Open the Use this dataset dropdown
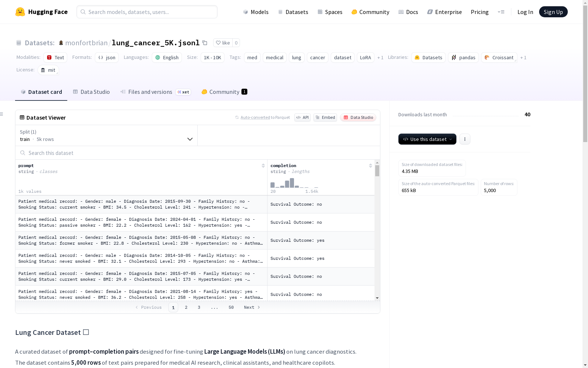Viewport: 588px width, 368px height. point(427,139)
